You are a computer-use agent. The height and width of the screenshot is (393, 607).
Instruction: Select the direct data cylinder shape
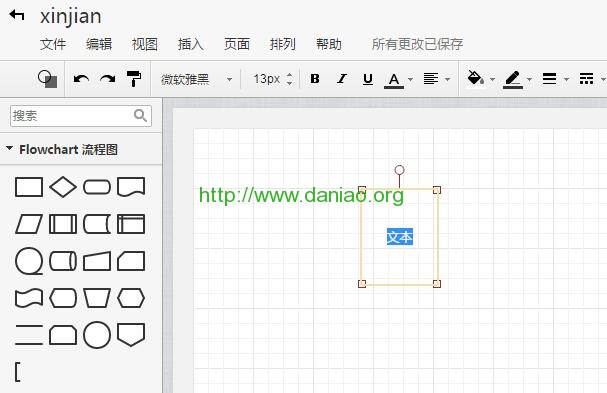63,261
